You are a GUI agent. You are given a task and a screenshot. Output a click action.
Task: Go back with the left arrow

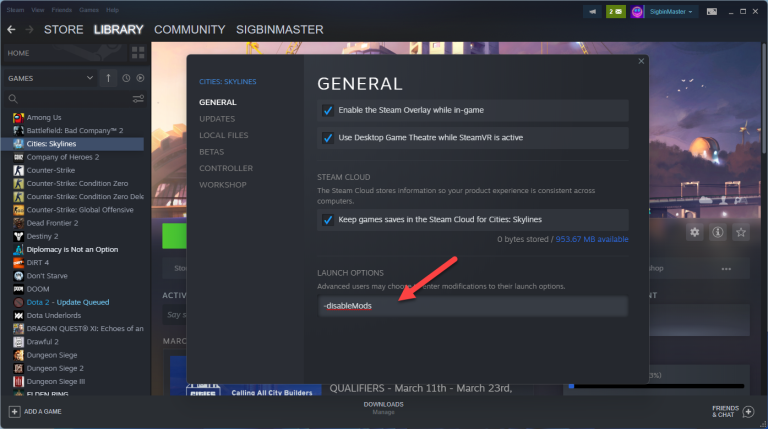tap(11, 30)
